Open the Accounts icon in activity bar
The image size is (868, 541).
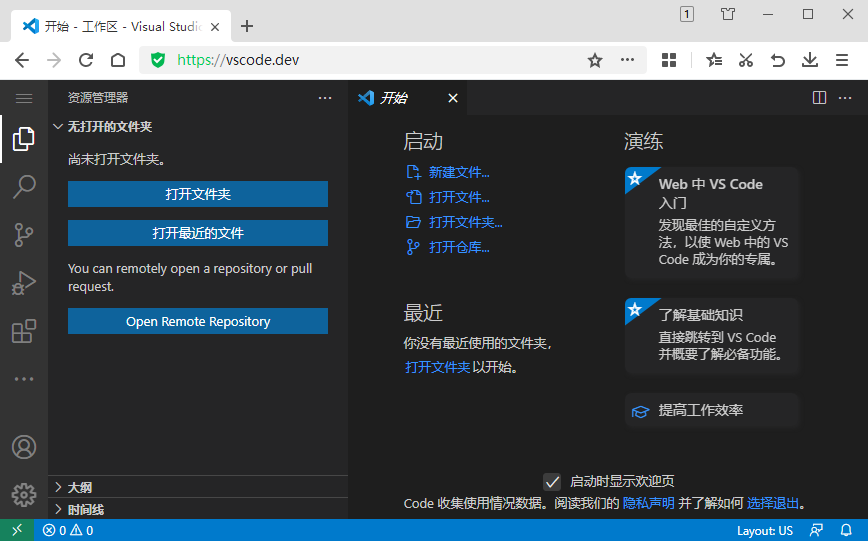tap(24, 447)
